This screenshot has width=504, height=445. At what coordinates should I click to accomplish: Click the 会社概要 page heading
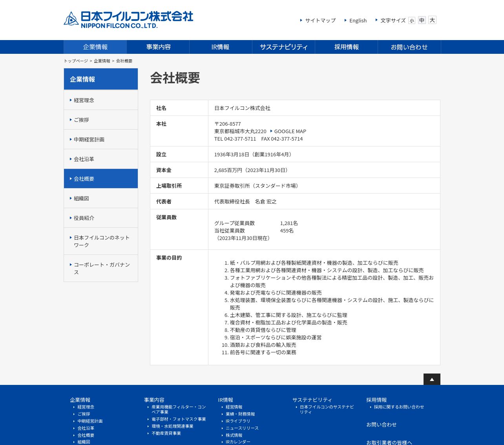175,78
